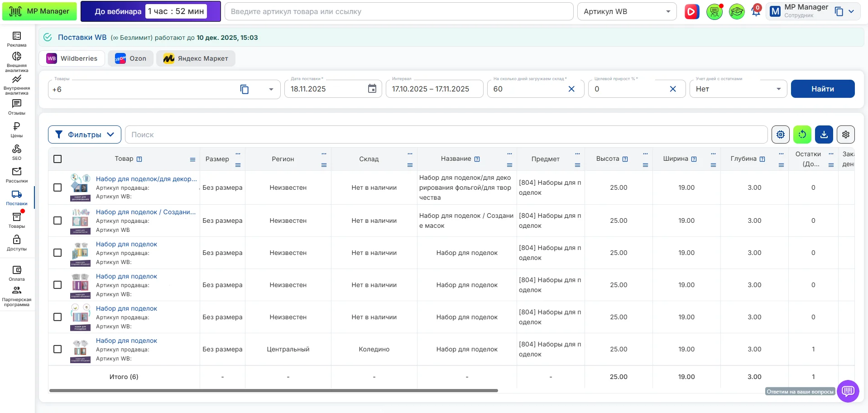This screenshot has width=868, height=413.
Task: Click the chip (processor) icon above the table
Action: (x=780, y=134)
